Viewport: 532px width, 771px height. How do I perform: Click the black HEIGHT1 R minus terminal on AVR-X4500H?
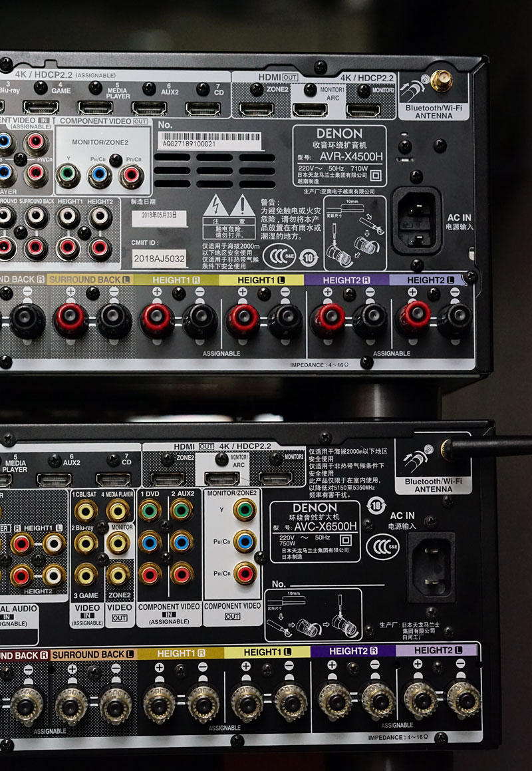(x=199, y=321)
